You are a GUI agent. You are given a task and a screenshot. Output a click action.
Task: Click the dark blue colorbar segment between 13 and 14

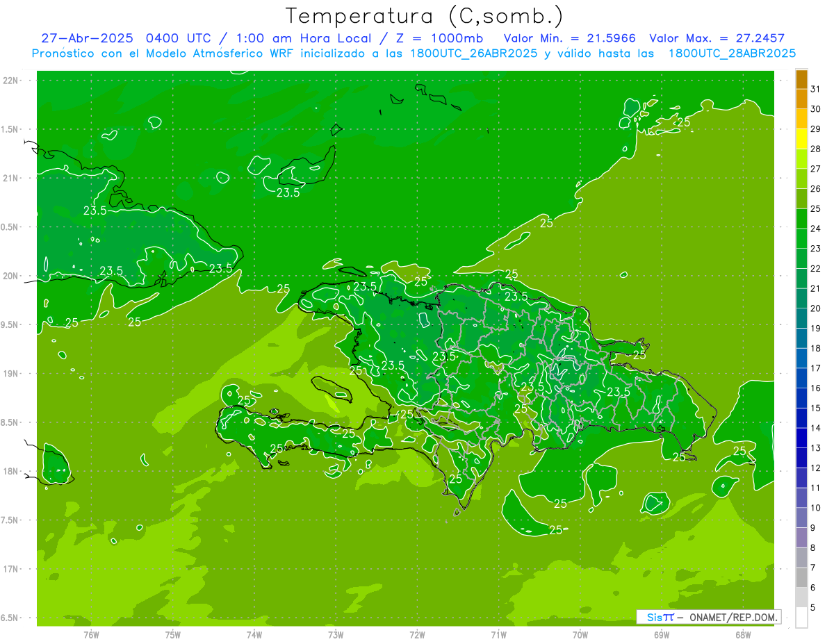click(x=801, y=438)
